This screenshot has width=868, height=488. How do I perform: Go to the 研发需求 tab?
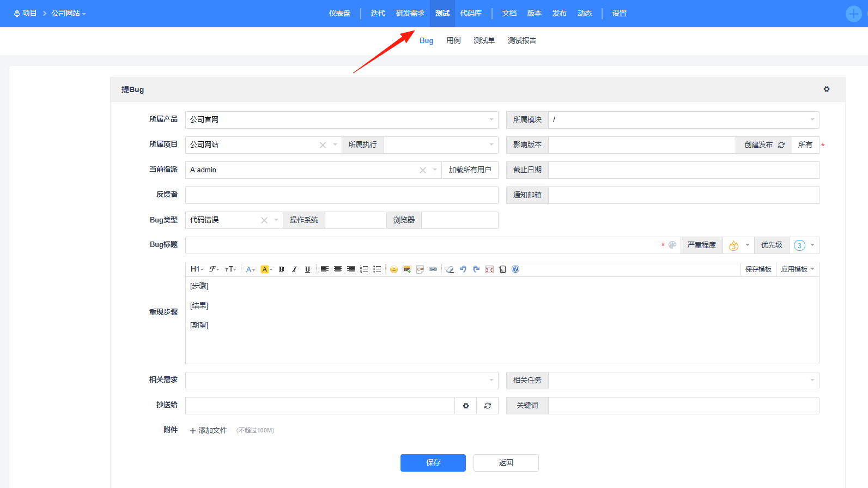410,13
